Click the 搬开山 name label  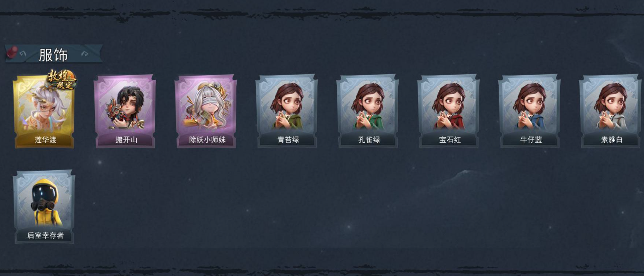[126, 140]
